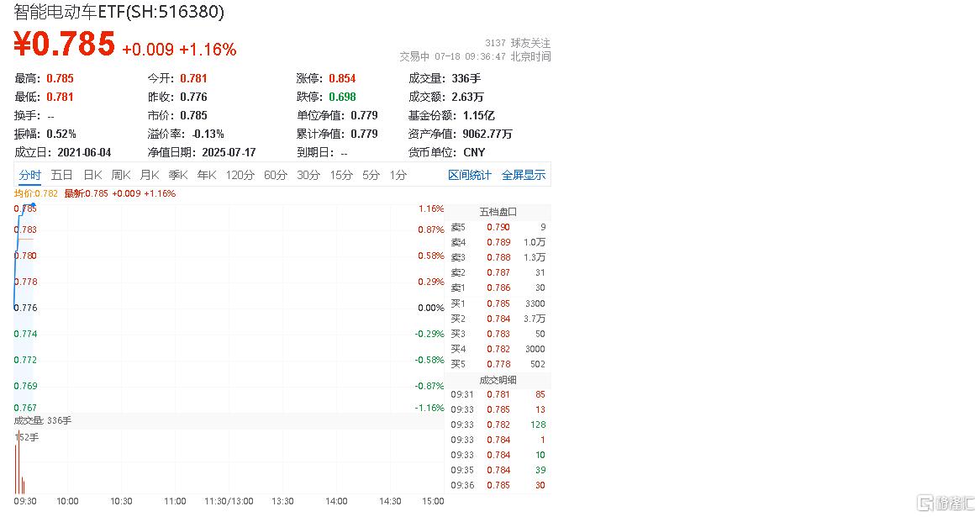Click the 09:35 trade row
This screenshot has height=517, width=980.
click(498, 470)
